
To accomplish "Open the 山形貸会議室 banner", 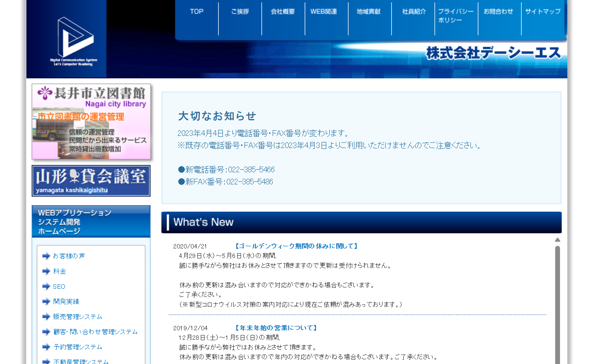I will (x=91, y=180).
